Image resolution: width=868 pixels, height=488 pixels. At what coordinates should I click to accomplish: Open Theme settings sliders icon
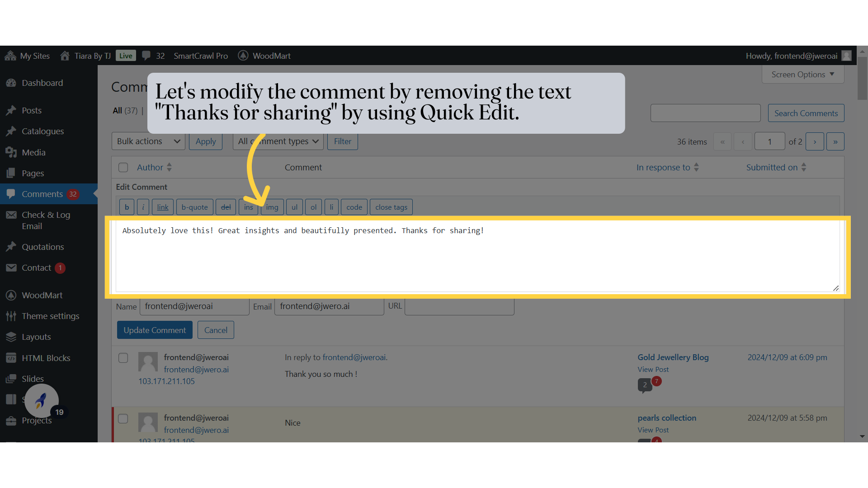11,316
